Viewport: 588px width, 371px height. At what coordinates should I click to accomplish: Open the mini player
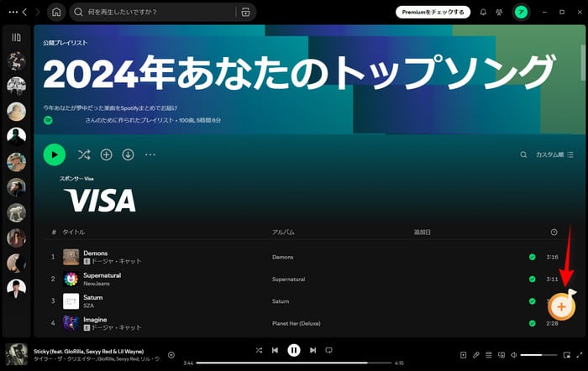567,355
